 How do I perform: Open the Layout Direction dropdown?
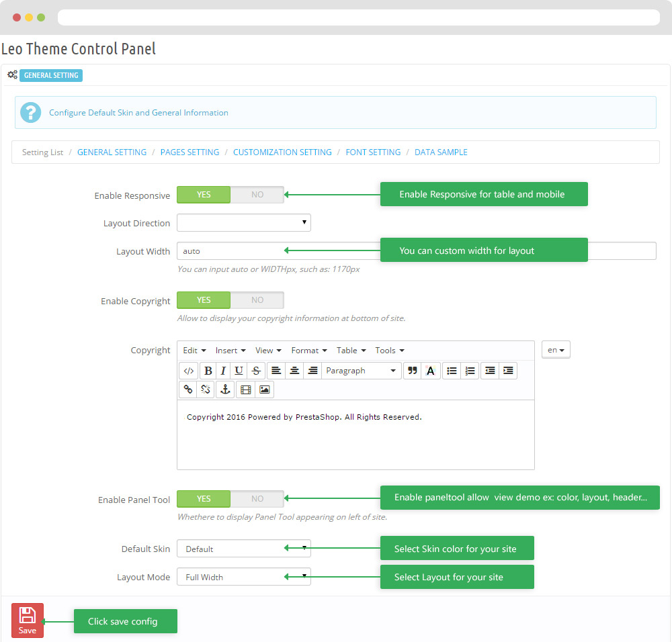(x=244, y=223)
